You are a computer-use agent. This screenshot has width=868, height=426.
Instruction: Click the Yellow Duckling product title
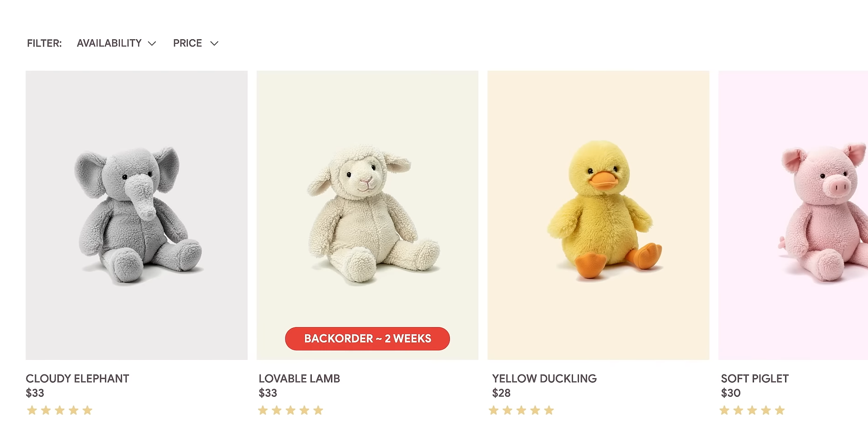544,379
